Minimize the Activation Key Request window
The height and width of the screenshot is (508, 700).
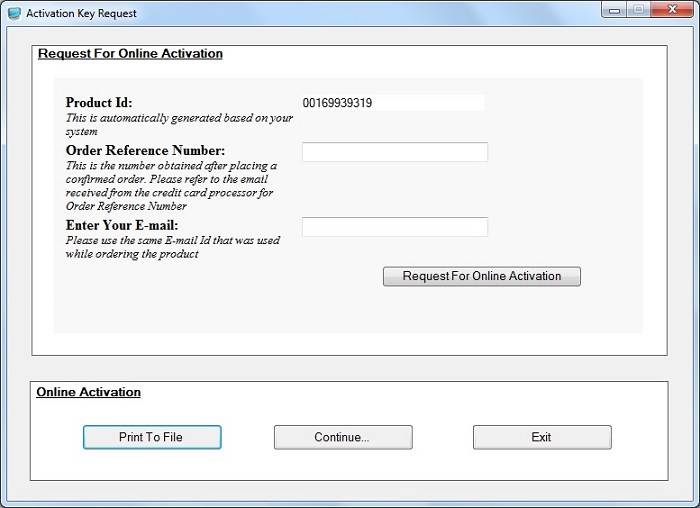coord(615,11)
